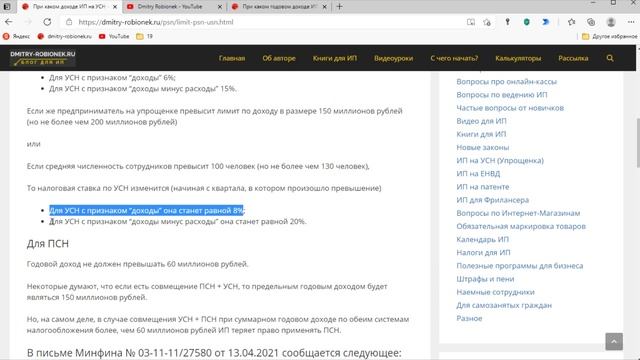Image resolution: width=640 pixels, height=360 pixels.
Task: Open Полезные программы для бизнеса category
Action: pyautogui.click(x=520, y=266)
